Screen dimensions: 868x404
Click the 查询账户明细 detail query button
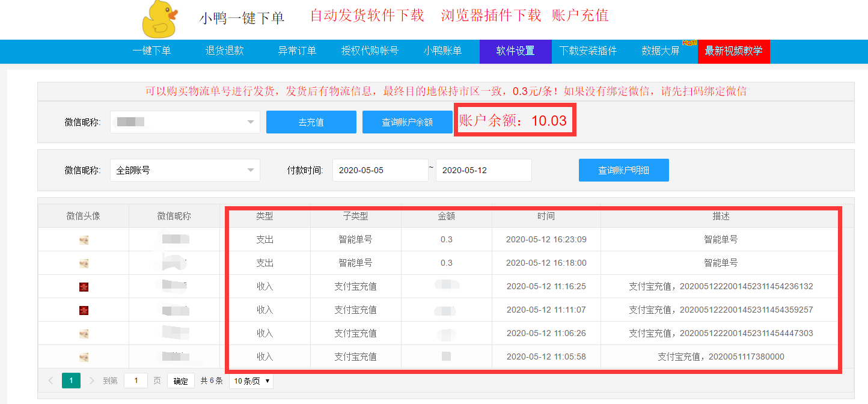pos(623,170)
